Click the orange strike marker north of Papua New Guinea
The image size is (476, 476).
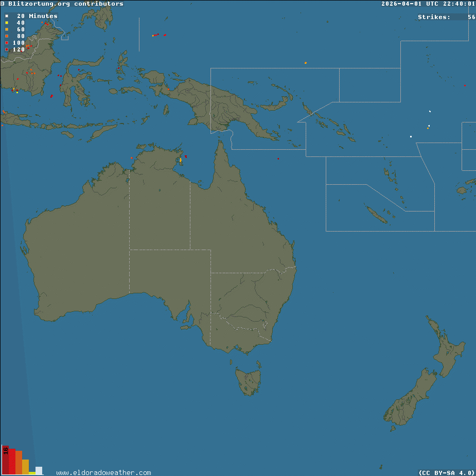[306, 63]
